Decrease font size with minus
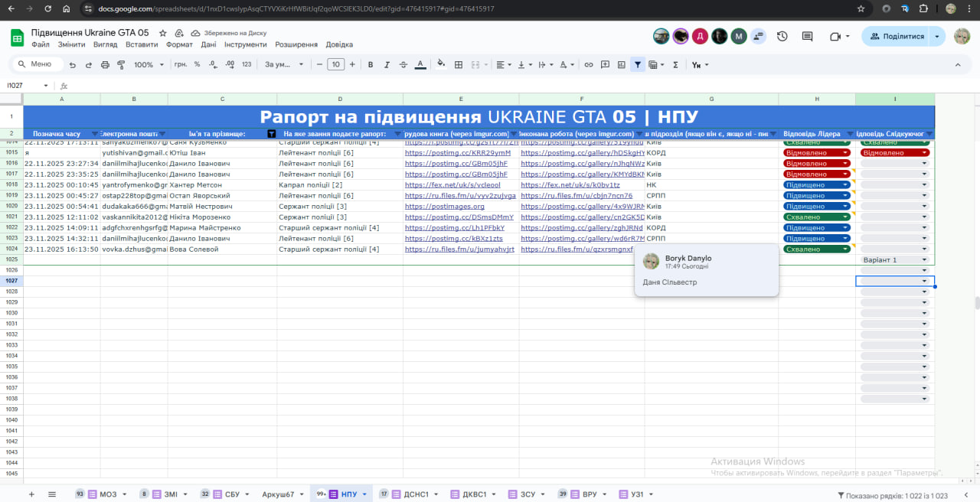The height and width of the screenshot is (502, 980). 318,65
